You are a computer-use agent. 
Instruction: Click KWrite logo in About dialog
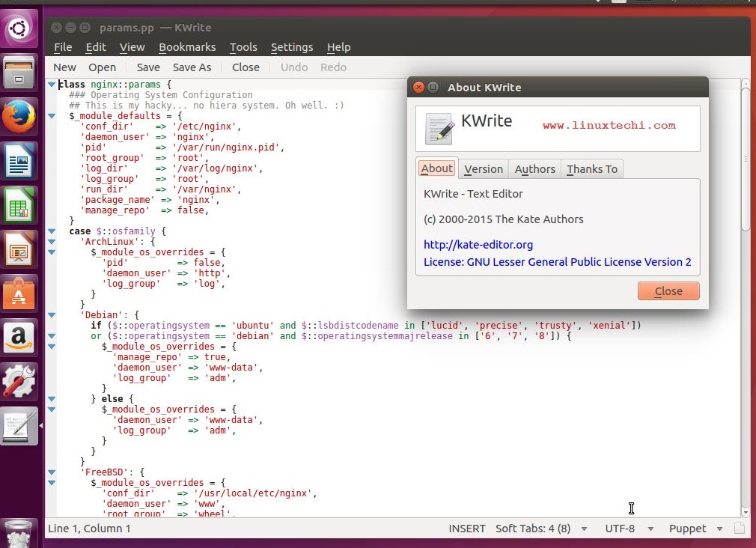point(439,129)
